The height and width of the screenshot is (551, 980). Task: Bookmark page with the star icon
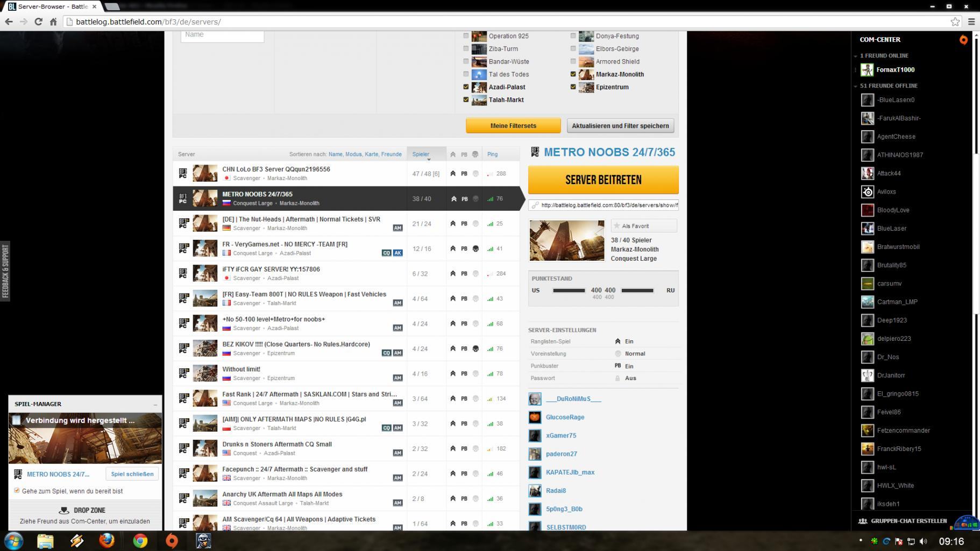click(x=955, y=22)
